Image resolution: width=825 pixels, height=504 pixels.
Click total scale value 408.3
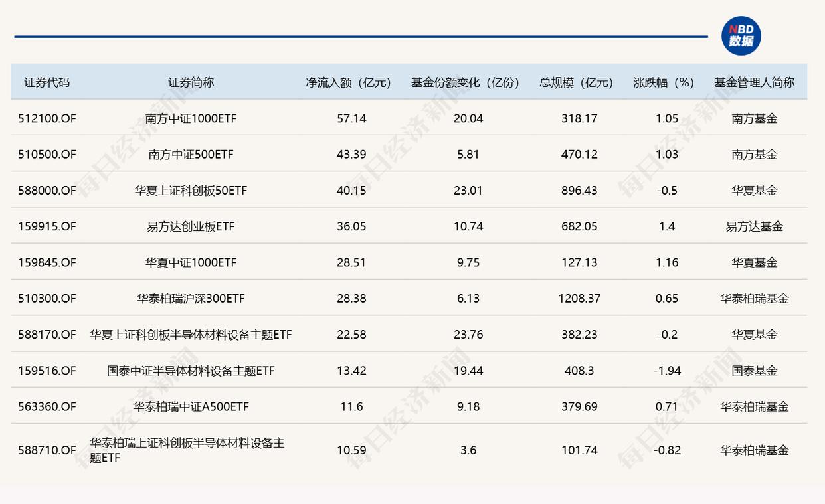coord(579,371)
